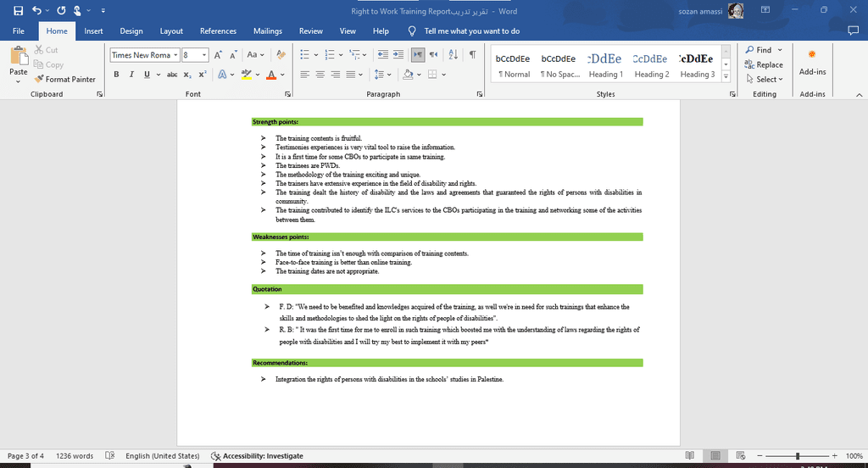
Task: Set left-to-right text direction
Action: click(x=418, y=54)
